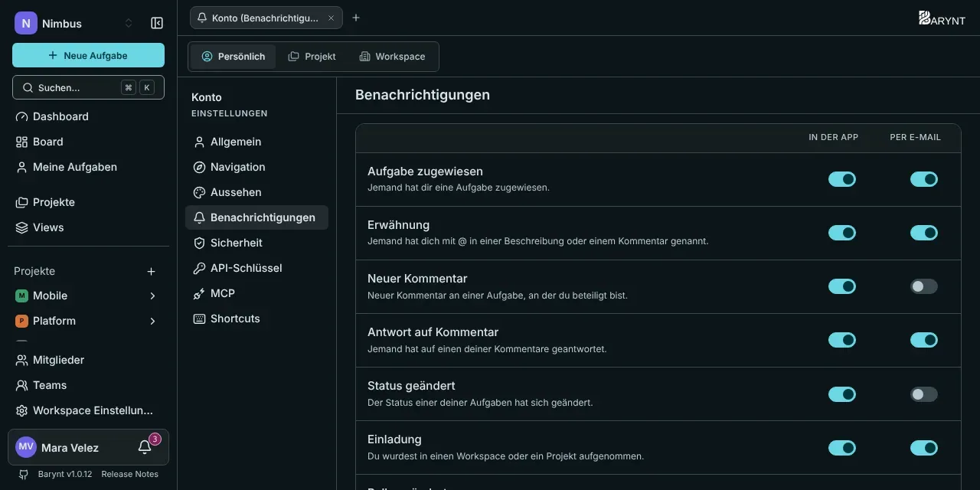The height and width of the screenshot is (490, 980).
Task: Disable e-mail Erwähnung notifications
Action: pos(924,233)
